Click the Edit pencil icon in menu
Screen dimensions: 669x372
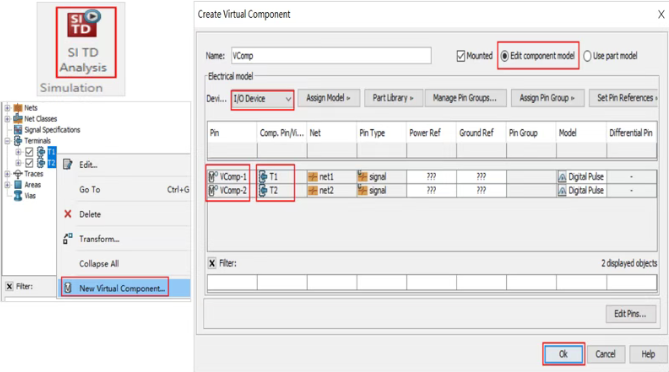pos(68,164)
